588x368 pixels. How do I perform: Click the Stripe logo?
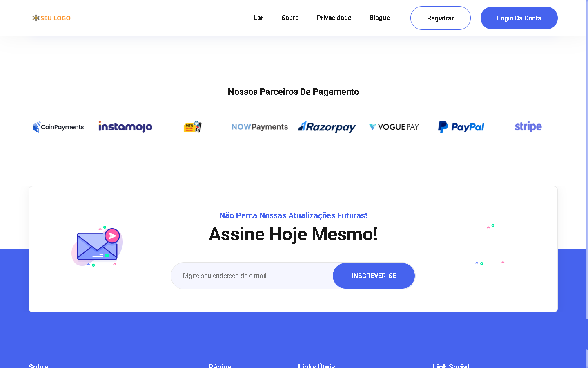tap(528, 127)
